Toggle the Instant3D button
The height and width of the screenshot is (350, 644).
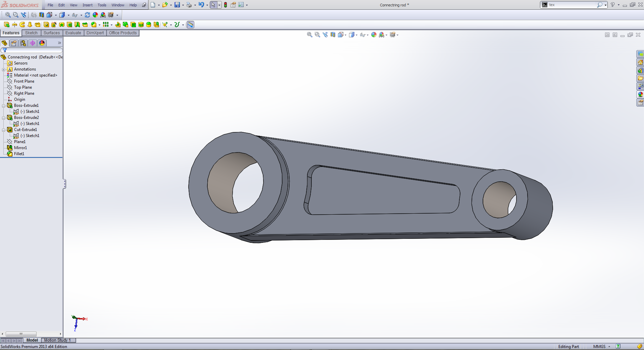190,25
